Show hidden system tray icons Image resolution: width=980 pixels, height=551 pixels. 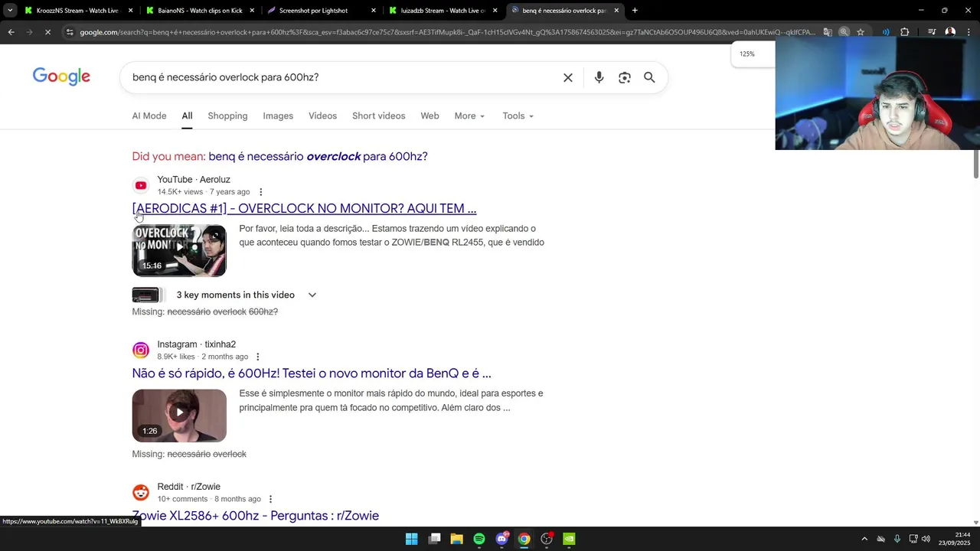pos(864,539)
